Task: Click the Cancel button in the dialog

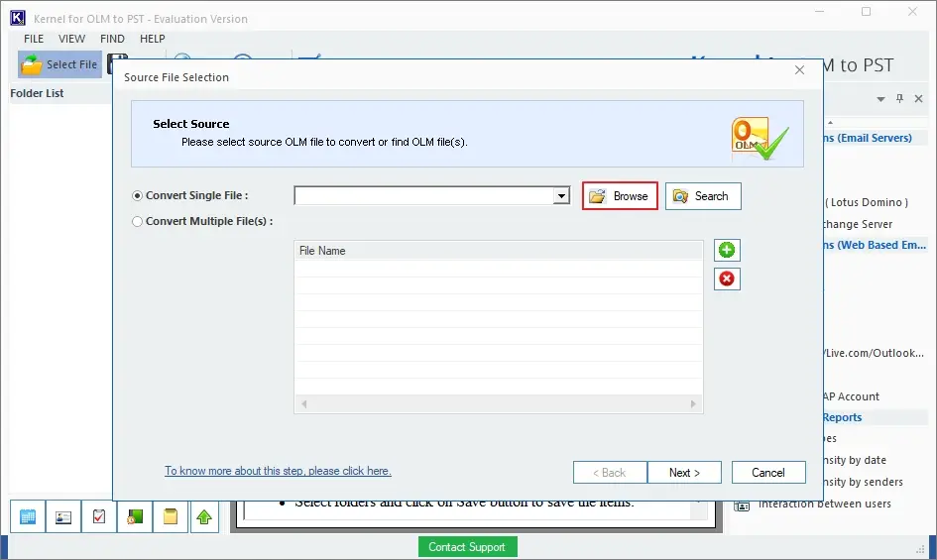Action: (767, 473)
